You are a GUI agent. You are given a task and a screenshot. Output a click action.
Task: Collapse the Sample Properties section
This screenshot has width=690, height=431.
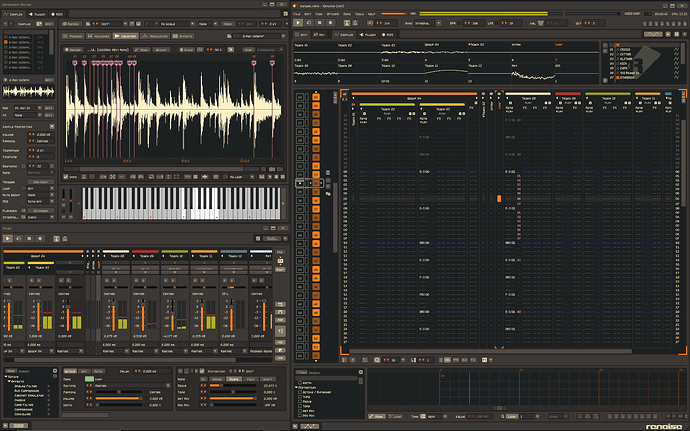coord(52,127)
